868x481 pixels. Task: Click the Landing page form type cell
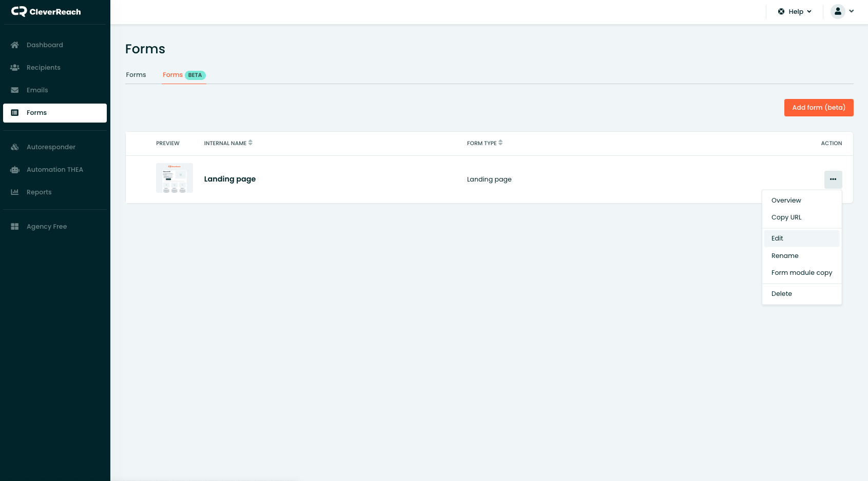click(x=489, y=179)
